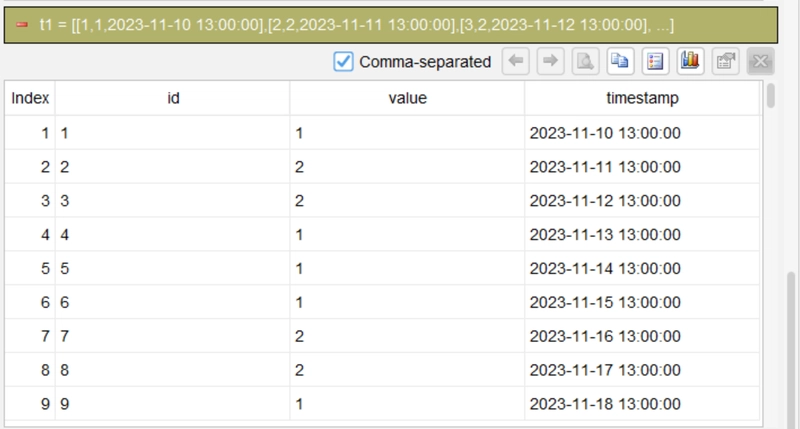
Task: Copy table data with copy icon
Action: coord(620,62)
